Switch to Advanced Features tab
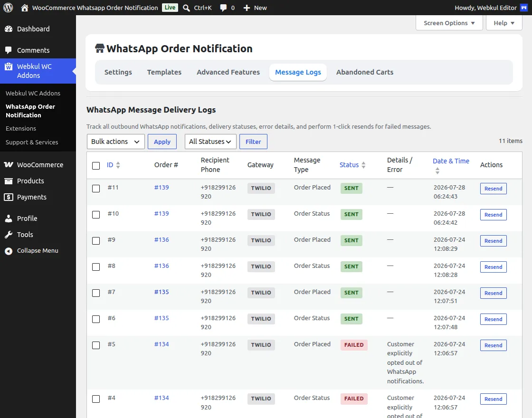 tap(228, 72)
